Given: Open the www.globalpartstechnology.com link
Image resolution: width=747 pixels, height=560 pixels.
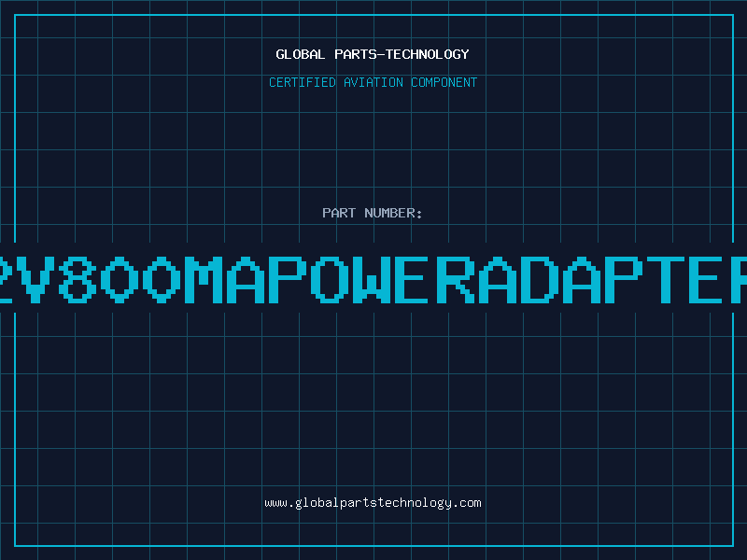Looking at the screenshot, I should pyautogui.click(x=373, y=503).
